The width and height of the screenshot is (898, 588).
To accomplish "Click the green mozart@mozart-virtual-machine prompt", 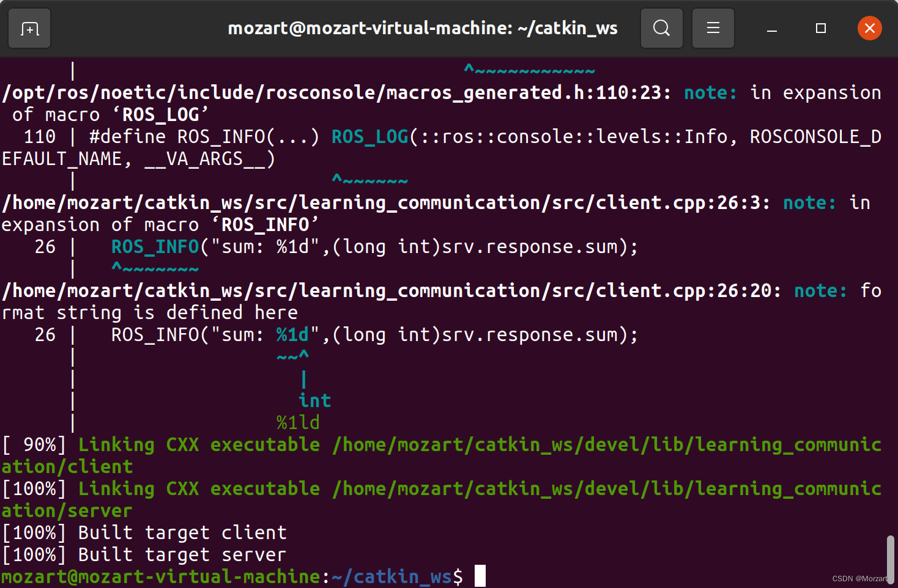I will click(x=161, y=577).
